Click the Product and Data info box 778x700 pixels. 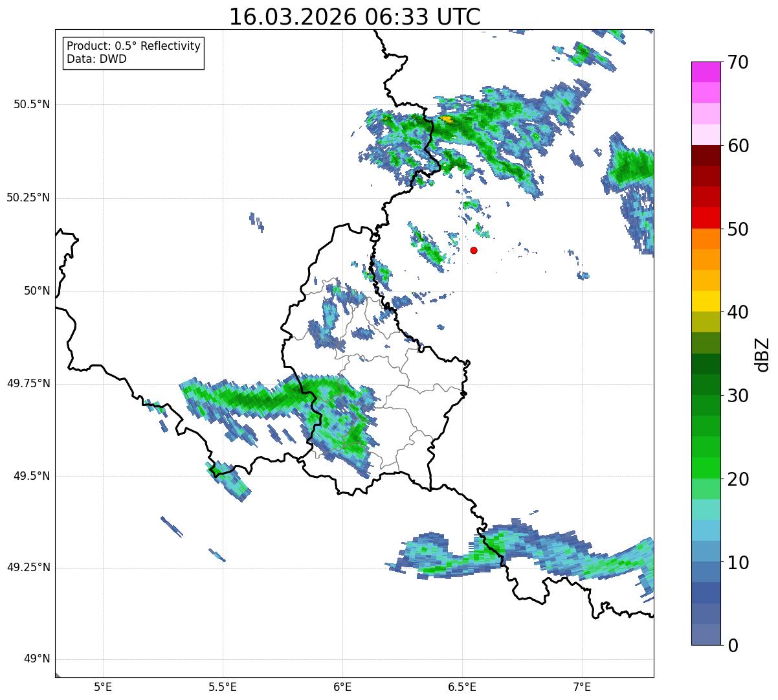(133, 53)
